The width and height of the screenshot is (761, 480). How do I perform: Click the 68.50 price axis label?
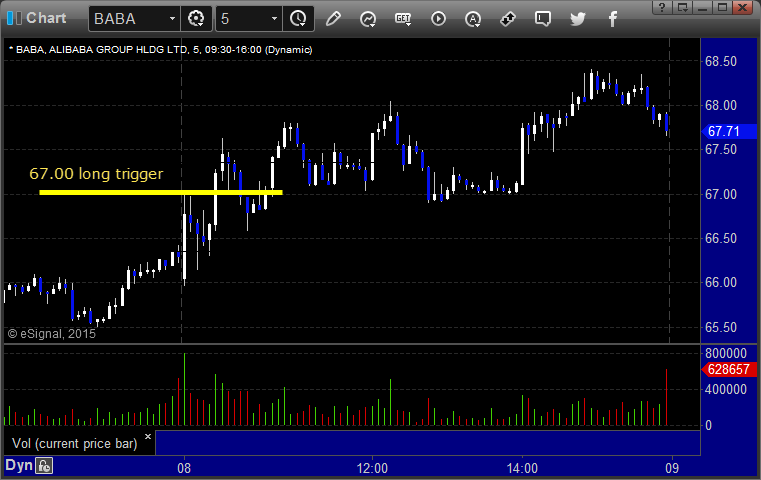[721, 62]
